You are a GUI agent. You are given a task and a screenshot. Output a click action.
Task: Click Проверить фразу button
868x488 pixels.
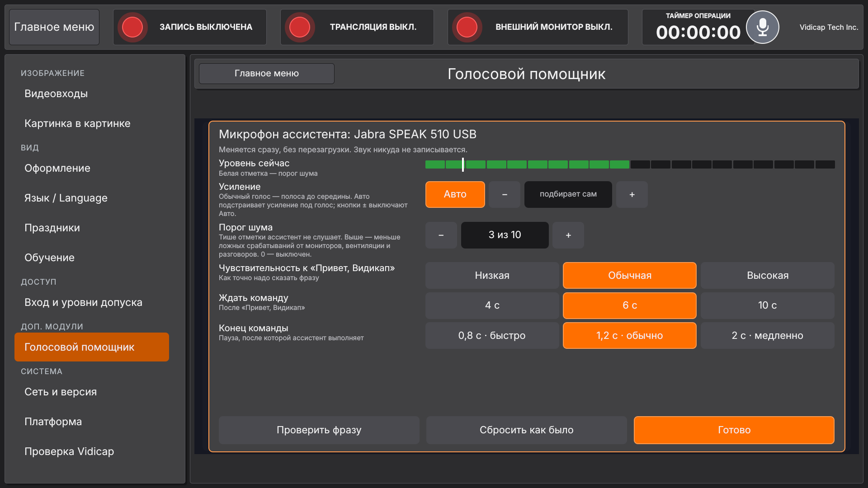coord(319,430)
